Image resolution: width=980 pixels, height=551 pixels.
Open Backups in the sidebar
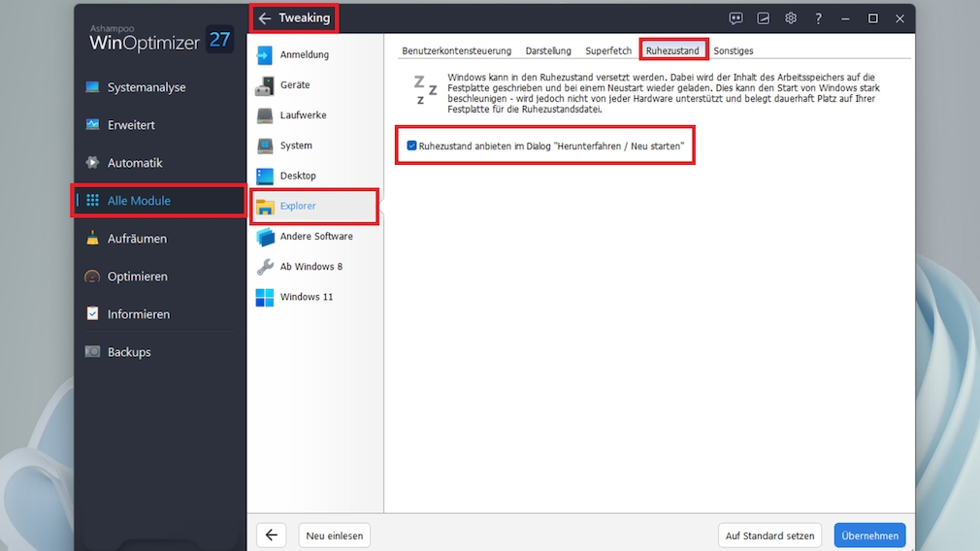(129, 352)
